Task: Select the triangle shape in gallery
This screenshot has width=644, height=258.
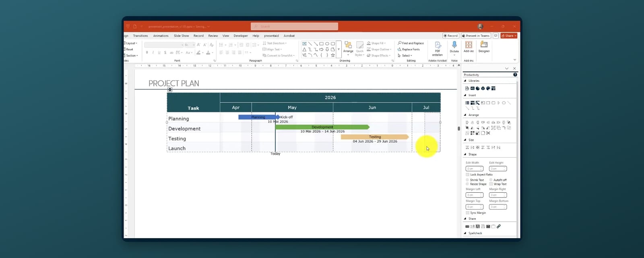Action: 304,49
